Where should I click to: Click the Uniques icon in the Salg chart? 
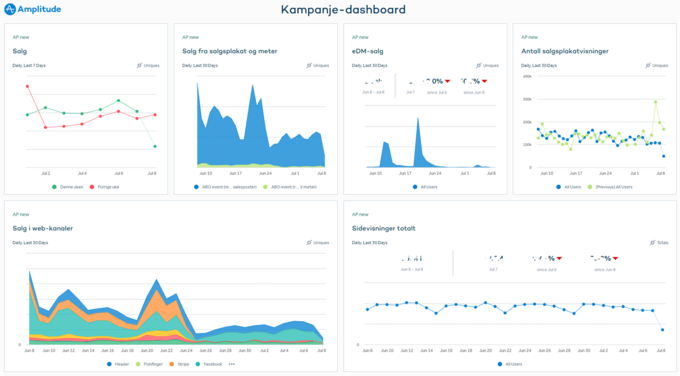(139, 65)
